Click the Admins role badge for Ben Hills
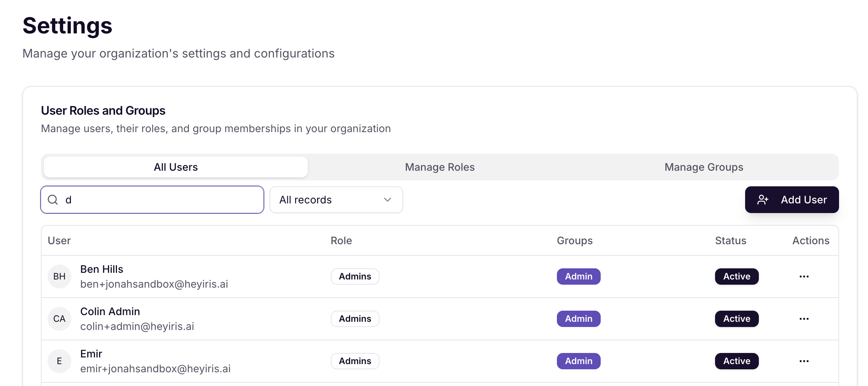The height and width of the screenshot is (386, 868). (355, 277)
